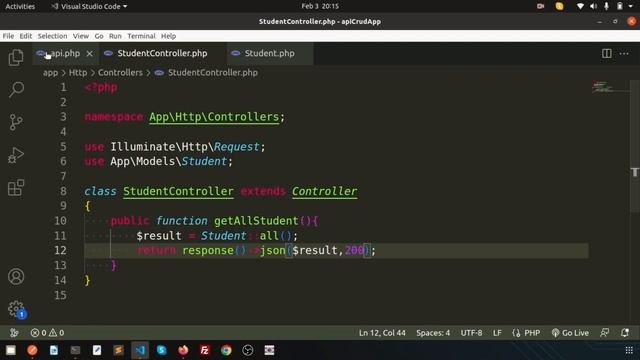Open Activities overview
640x360 pixels.
(20, 6)
